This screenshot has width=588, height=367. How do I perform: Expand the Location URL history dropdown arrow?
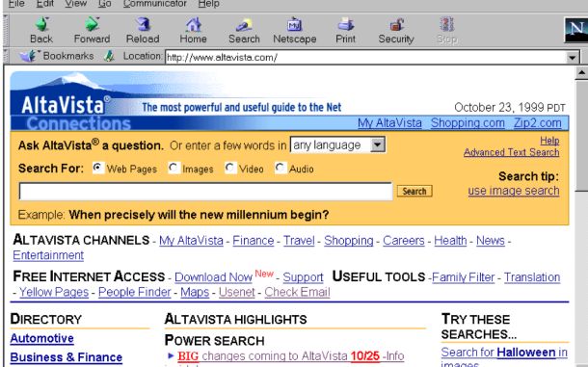[572, 58]
